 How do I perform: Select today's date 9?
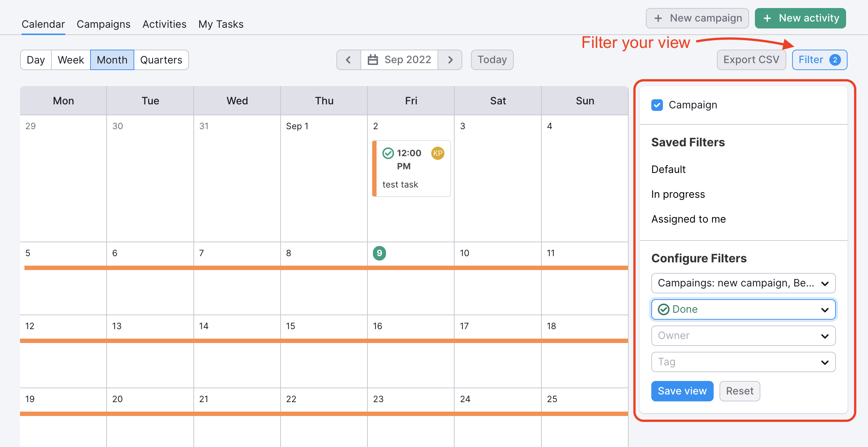379,253
